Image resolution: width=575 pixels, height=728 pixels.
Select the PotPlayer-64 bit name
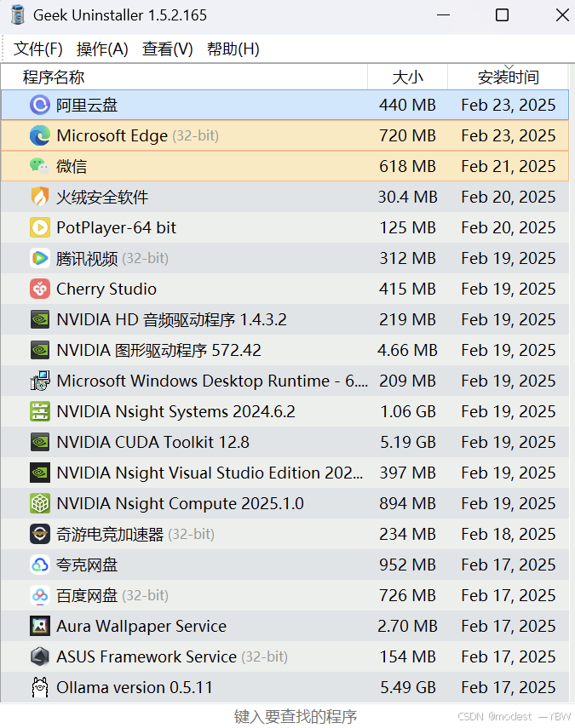coord(116,227)
